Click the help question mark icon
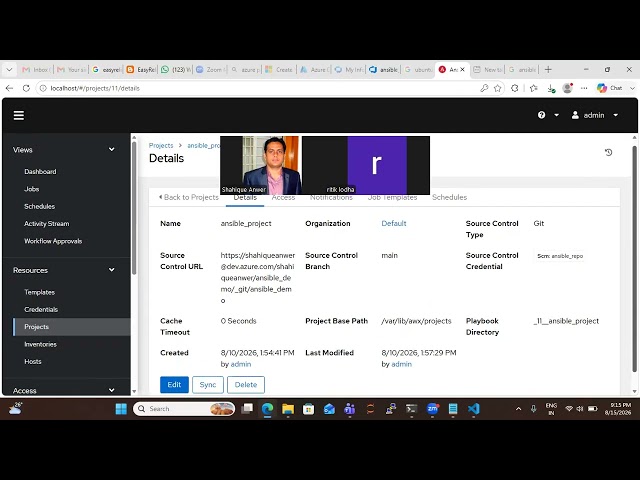640x480 pixels. [541, 115]
